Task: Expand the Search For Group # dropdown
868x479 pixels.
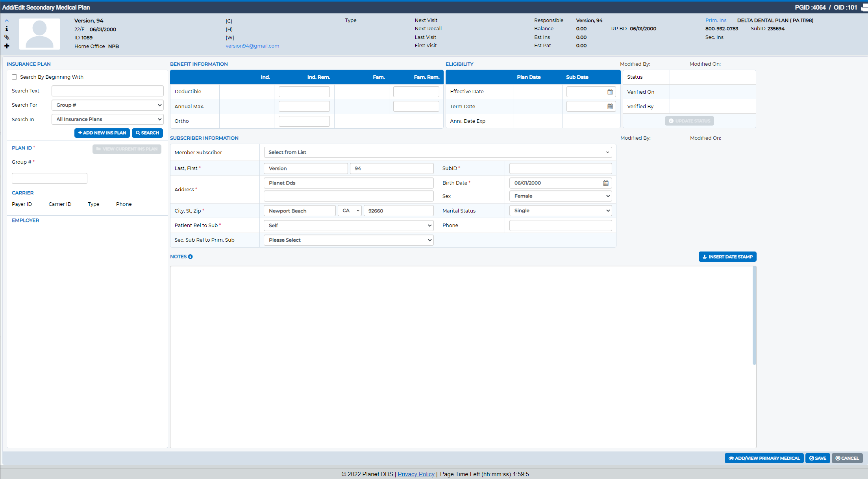Action: pos(107,105)
